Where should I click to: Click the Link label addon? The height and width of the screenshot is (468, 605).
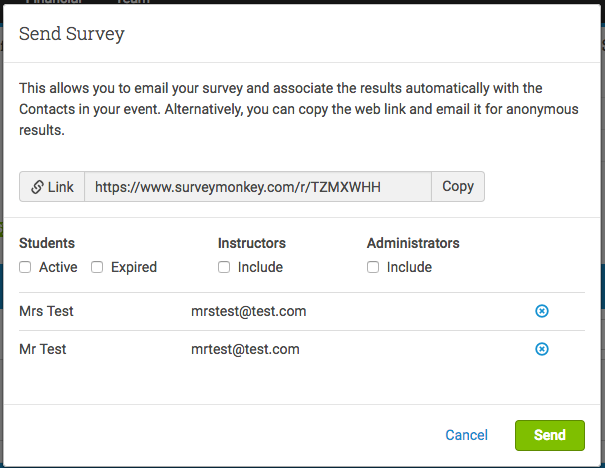52,187
